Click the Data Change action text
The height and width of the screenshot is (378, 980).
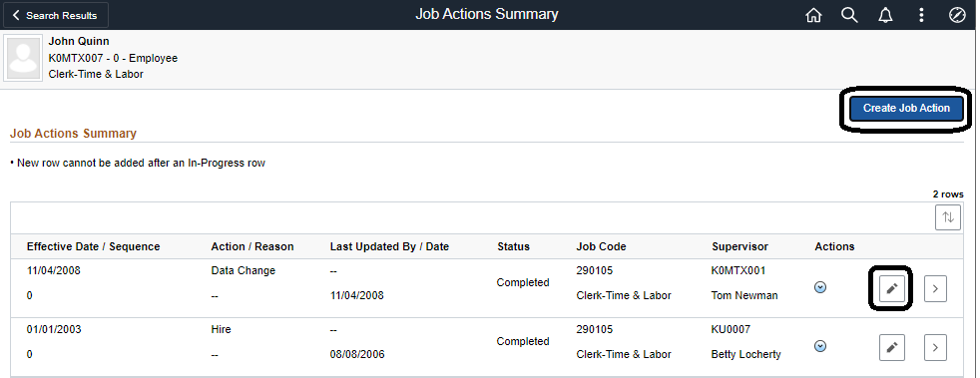click(x=244, y=270)
